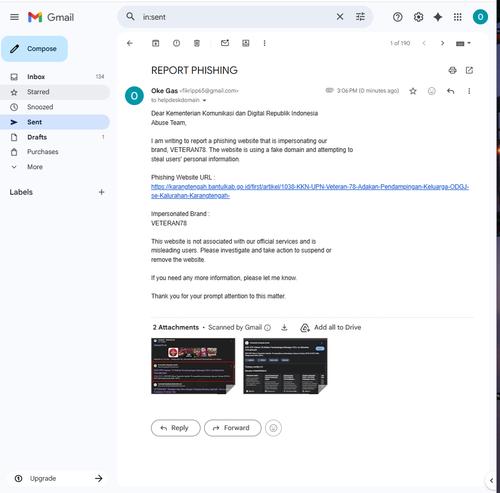Screen dimensions: 500x493
Task: Click the Gmail logo
Action: tap(51, 17)
